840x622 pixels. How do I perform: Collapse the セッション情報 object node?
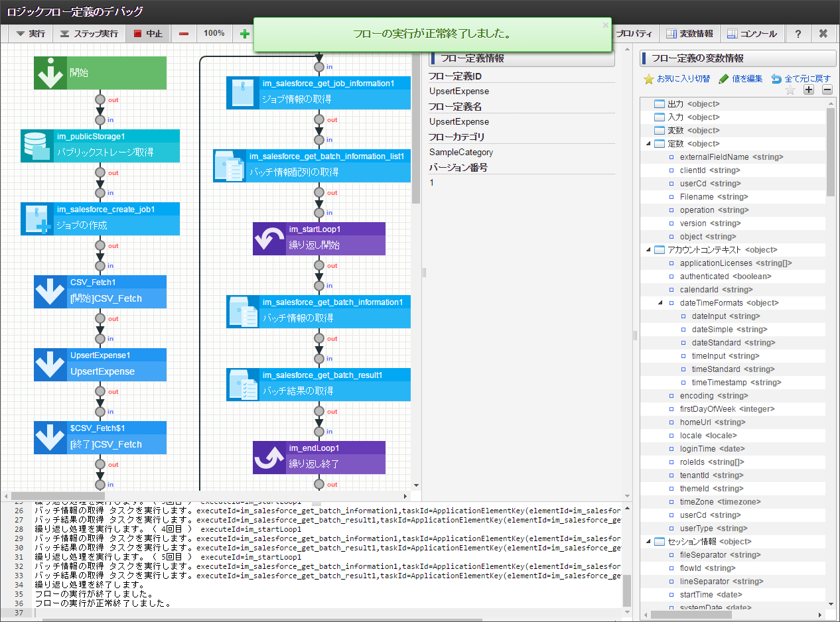pos(648,542)
